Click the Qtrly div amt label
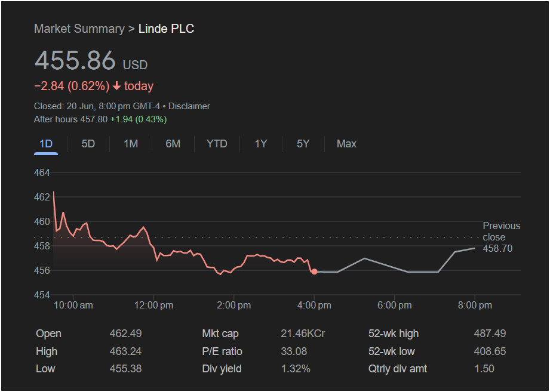 tap(398, 369)
